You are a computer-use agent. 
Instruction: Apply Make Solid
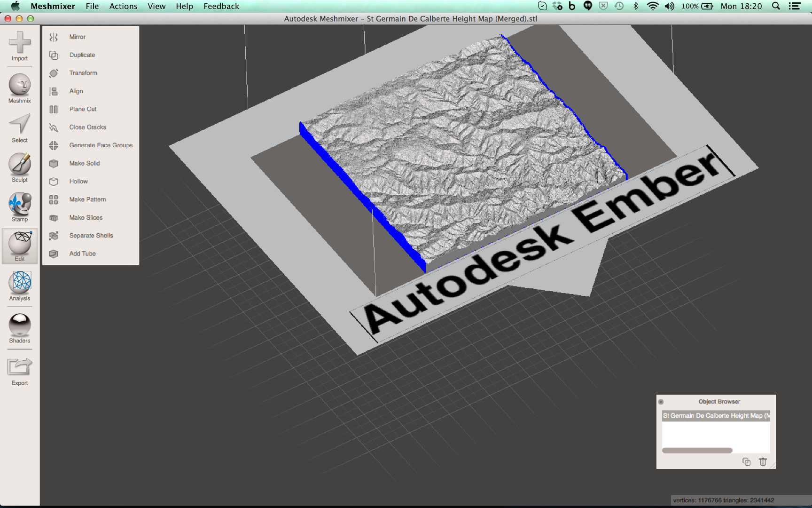85,163
